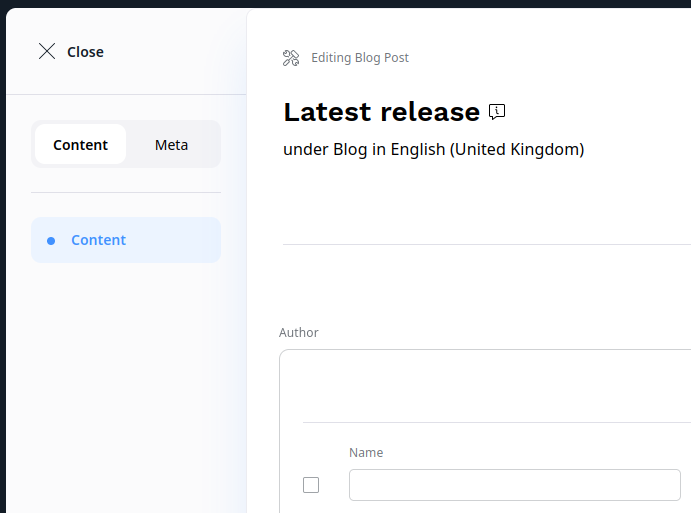Screen dimensions: 691x513
Task: Click the Name label above the input
Action: (x=366, y=452)
